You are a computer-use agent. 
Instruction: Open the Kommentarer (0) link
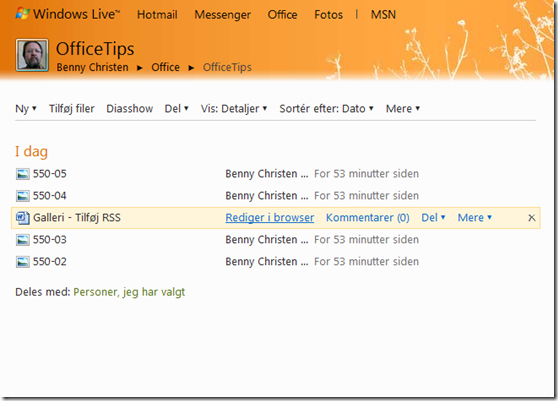click(x=368, y=217)
